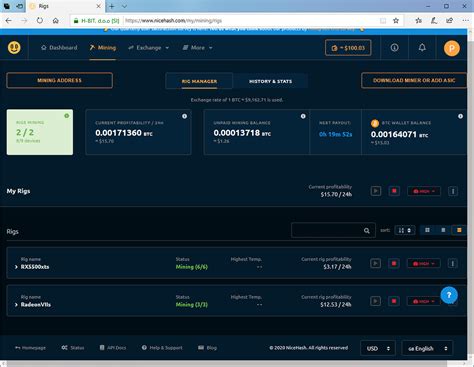
Task: Close the Rigs browser tab
Action: (98, 6)
